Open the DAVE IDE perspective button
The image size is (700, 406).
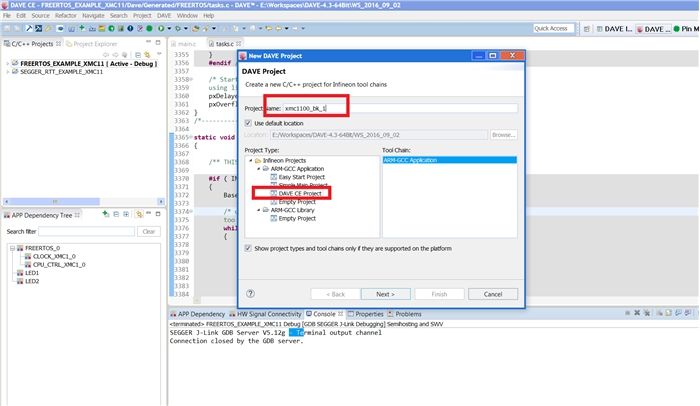pos(648,28)
